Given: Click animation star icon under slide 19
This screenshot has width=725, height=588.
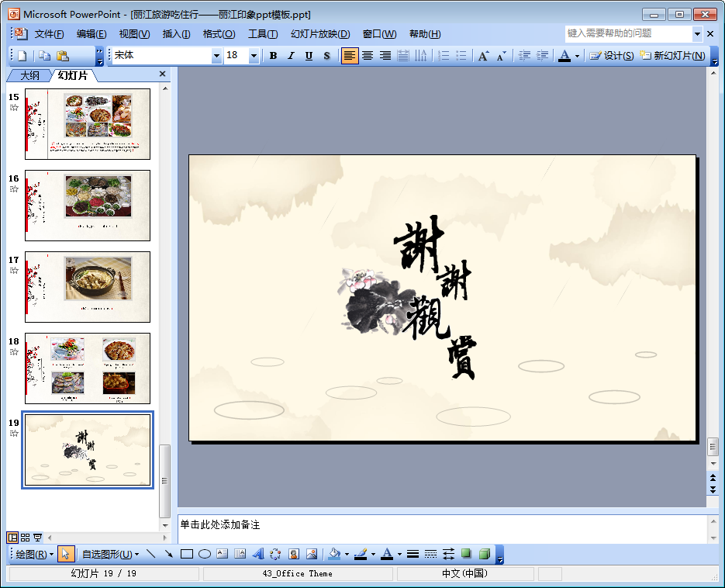Looking at the screenshot, I should click(14, 434).
